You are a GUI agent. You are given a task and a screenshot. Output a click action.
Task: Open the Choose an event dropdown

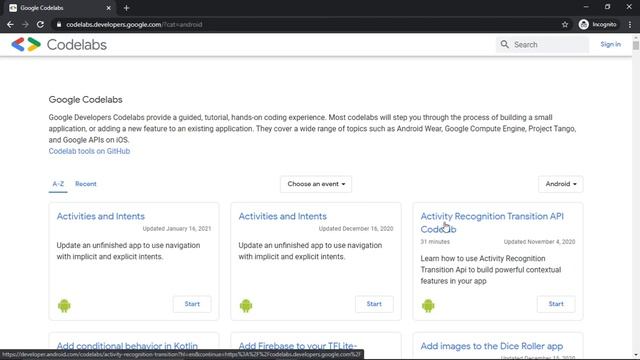pyautogui.click(x=316, y=184)
